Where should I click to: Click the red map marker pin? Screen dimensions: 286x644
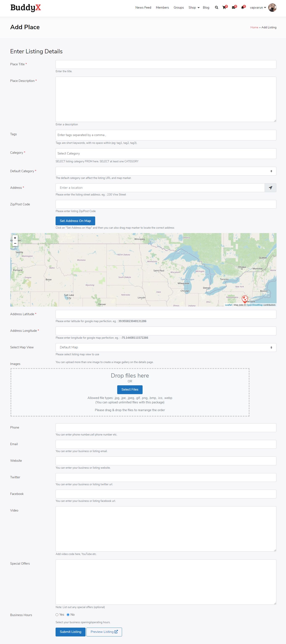[x=245, y=299]
